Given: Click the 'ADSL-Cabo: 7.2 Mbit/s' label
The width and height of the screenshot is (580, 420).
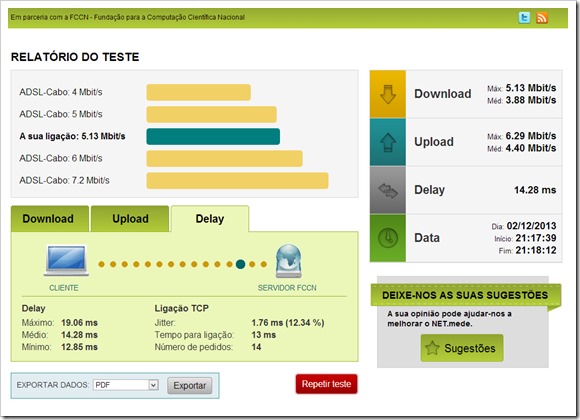Looking at the screenshot, I should pyautogui.click(x=64, y=181).
